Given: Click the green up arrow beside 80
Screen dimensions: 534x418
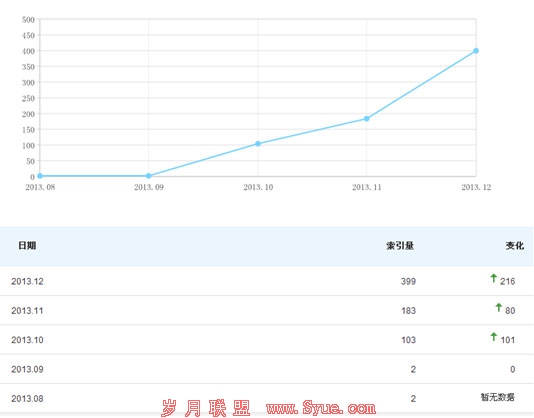Looking at the screenshot, I should tap(499, 308).
